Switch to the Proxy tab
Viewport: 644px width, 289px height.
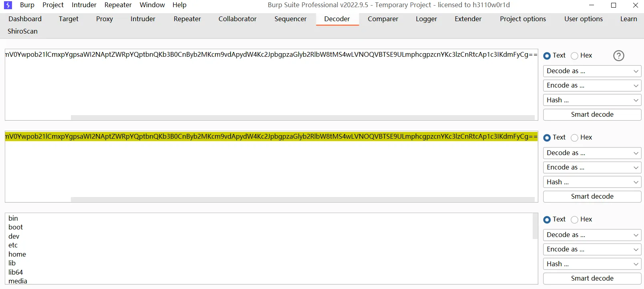coord(104,19)
